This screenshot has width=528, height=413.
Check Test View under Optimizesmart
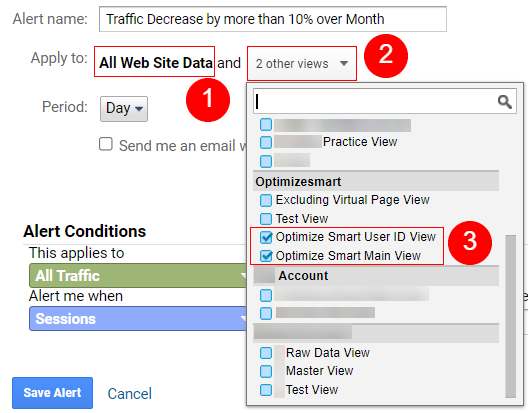point(266,219)
